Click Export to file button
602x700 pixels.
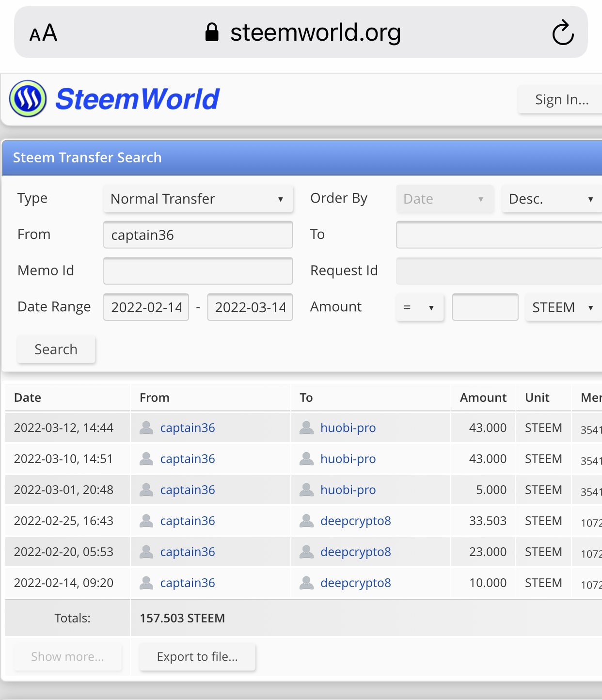pyautogui.click(x=197, y=656)
